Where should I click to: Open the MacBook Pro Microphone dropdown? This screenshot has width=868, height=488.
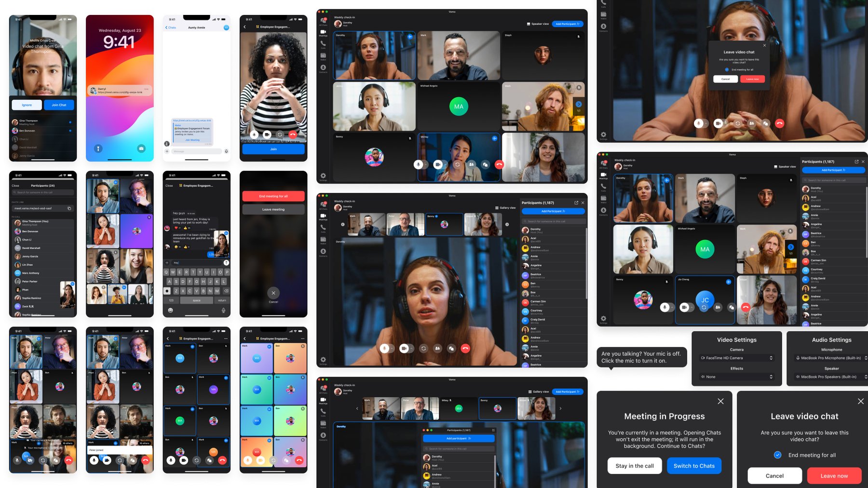tap(831, 358)
